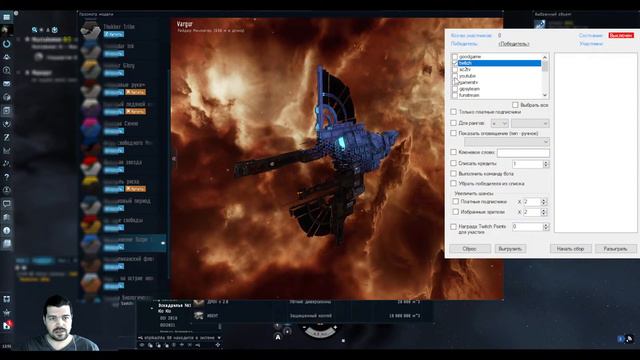
Task: Click the keyword input field
Action: coord(523,153)
